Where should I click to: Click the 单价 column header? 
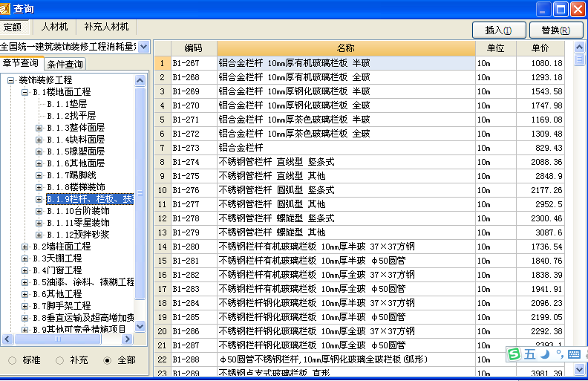540,48
